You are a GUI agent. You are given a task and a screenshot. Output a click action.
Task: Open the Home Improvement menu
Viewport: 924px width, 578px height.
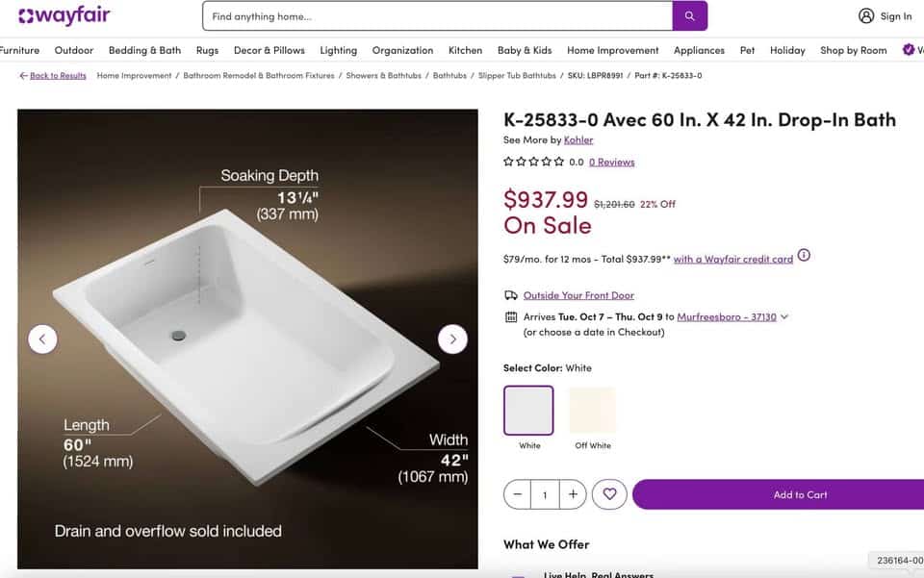(612, 50)
